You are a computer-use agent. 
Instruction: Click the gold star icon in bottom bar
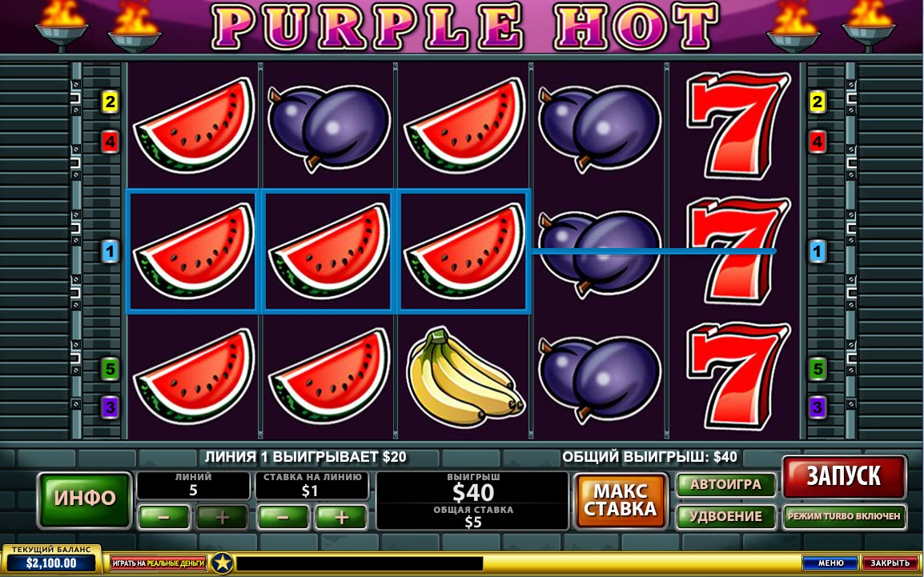pyautogui.click(x=222, y=563)
